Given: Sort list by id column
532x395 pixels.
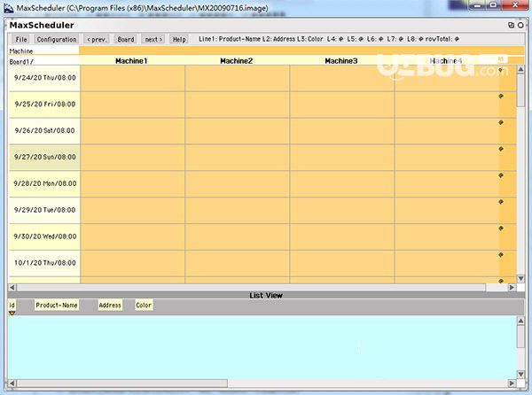Looking at the screenshot, I should [12, 306].
